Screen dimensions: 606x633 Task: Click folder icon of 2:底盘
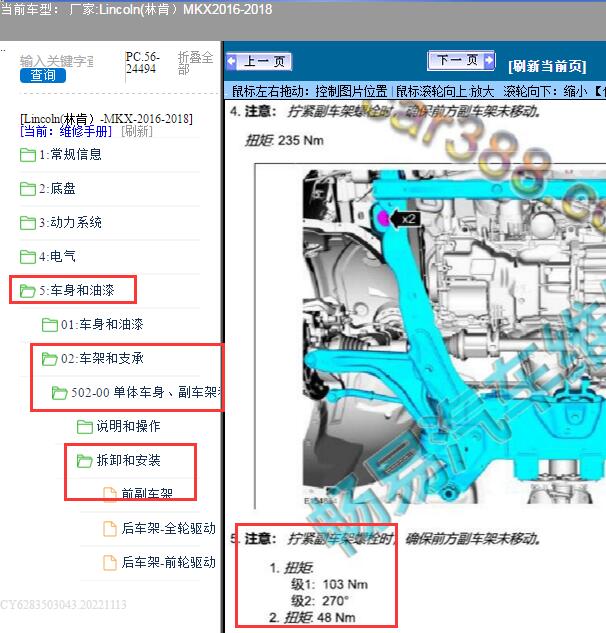[28, 189]
